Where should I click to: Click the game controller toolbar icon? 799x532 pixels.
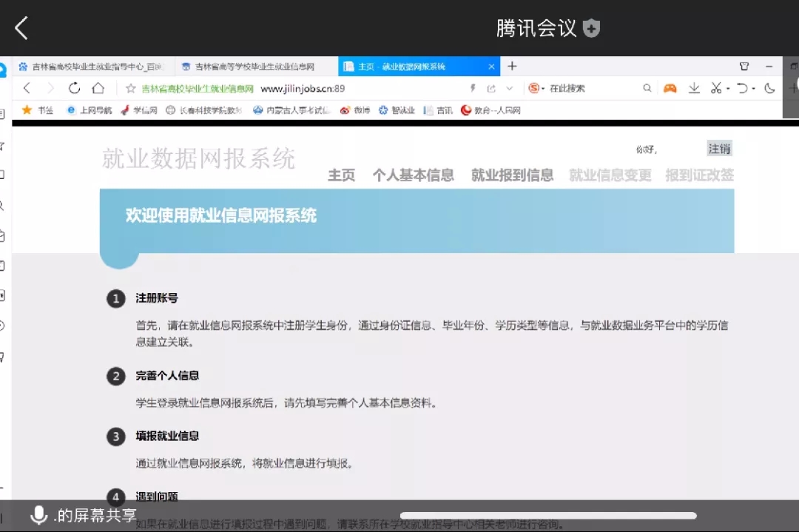pyautogui.click(x=670, y=88)
